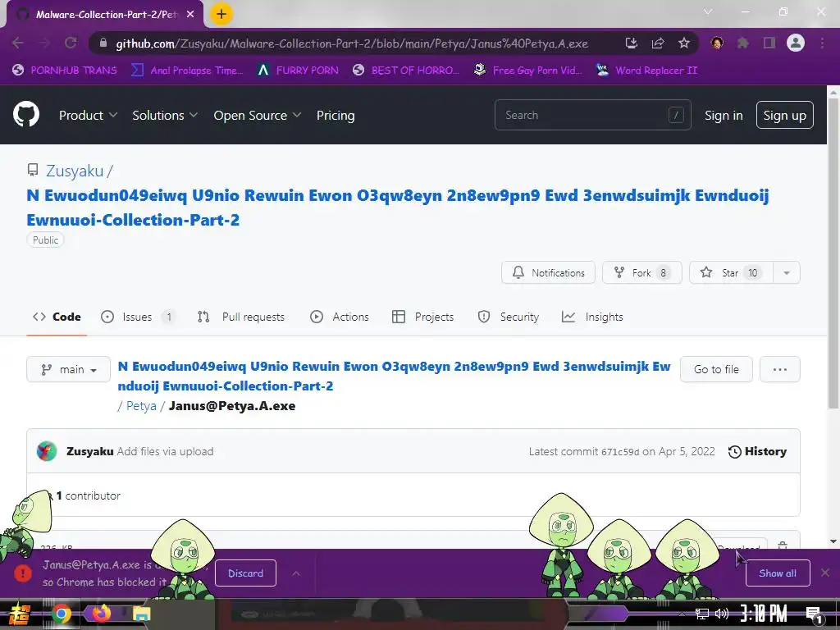The height and width of the screenshot is (630, 840).
Task: Open the Security tab
Action: [x=508, y=317]
